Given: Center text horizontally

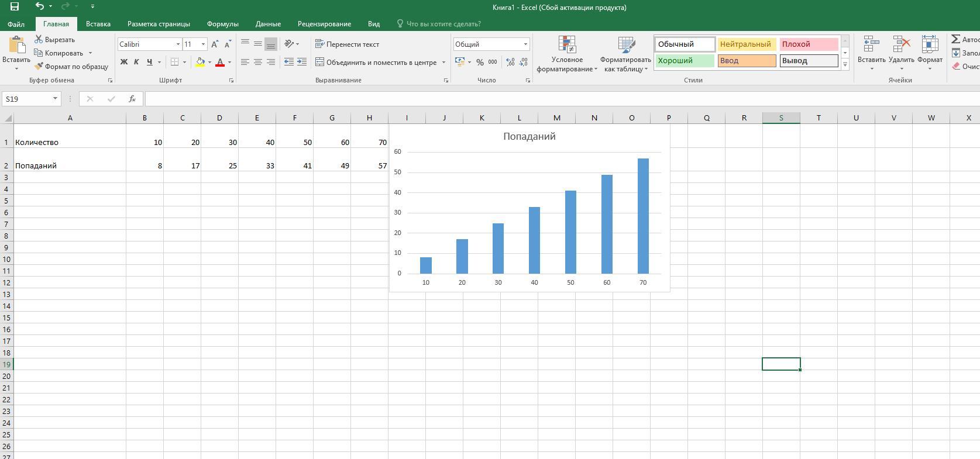Looking at the screenshot, I should pos(258,62).
